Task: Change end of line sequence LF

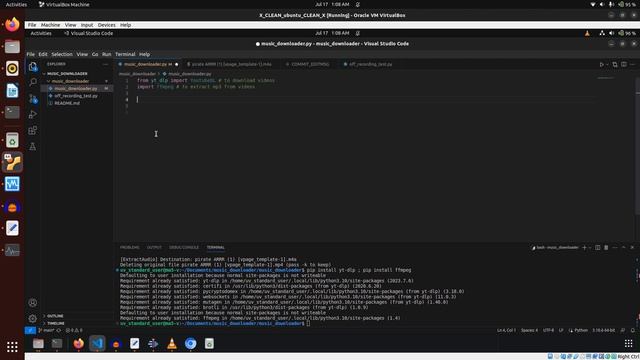Action: point(561,330)
